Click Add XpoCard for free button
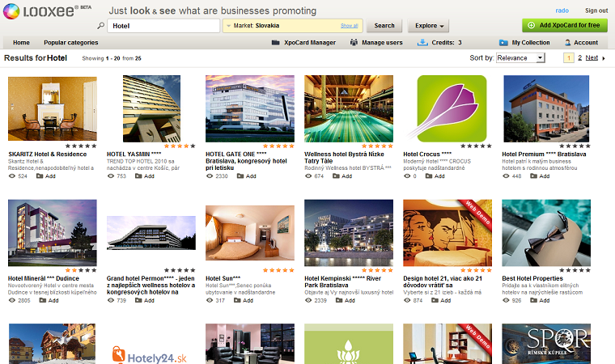 [x=564, y=26]
